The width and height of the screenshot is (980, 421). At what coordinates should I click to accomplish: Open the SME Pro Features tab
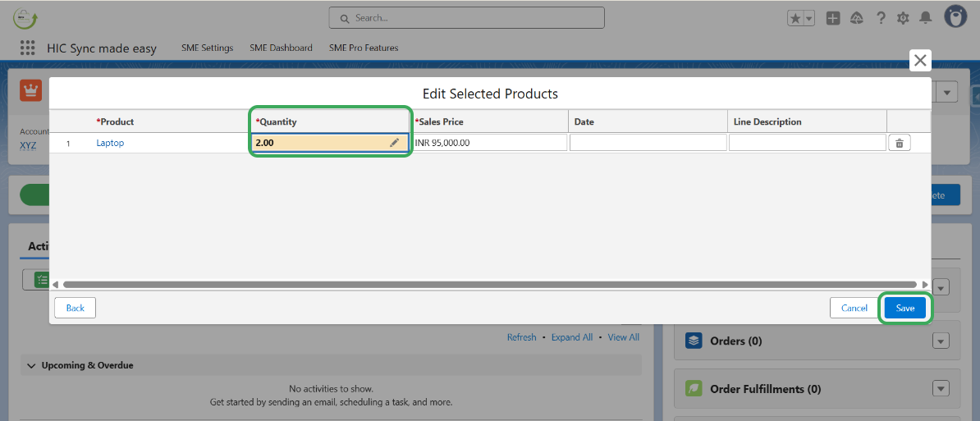tap(364, 48)
